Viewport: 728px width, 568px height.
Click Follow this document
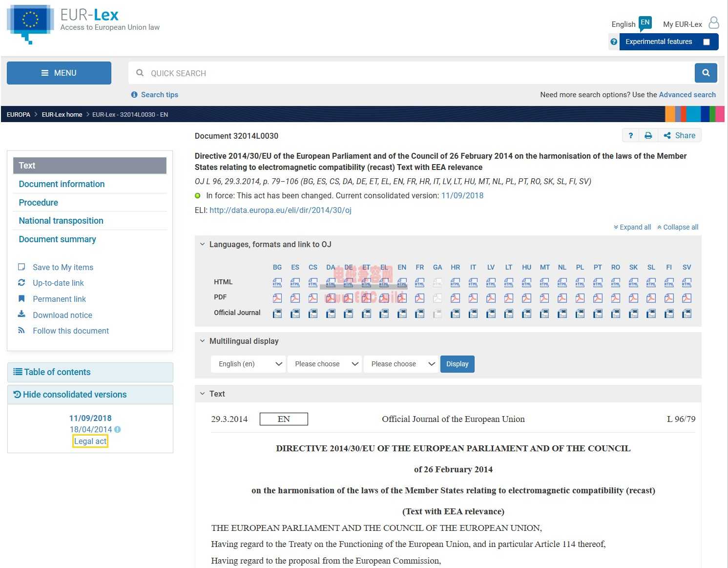71,331
